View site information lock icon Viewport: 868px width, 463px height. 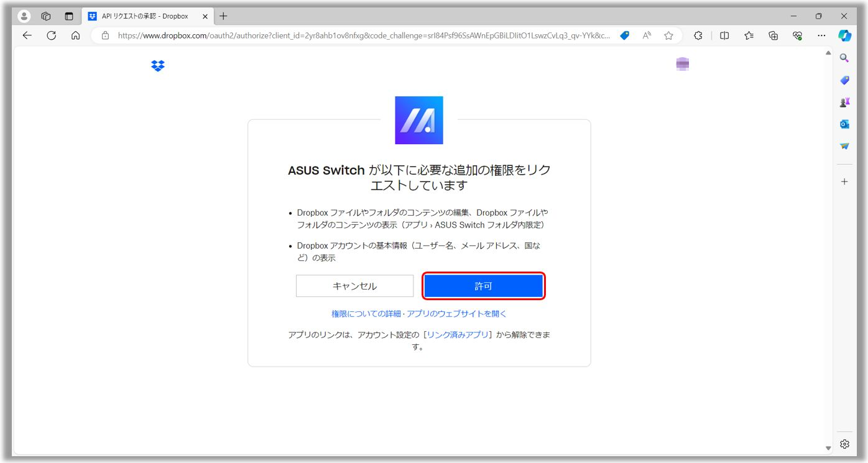pos(105,35)
